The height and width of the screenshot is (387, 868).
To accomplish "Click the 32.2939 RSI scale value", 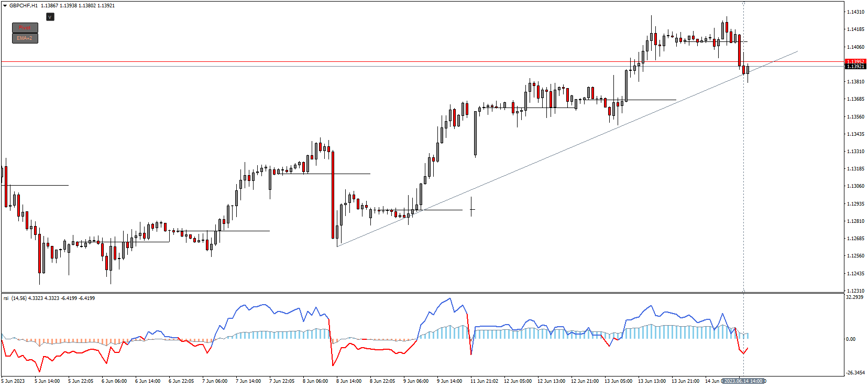I will [x=854, y=297].
